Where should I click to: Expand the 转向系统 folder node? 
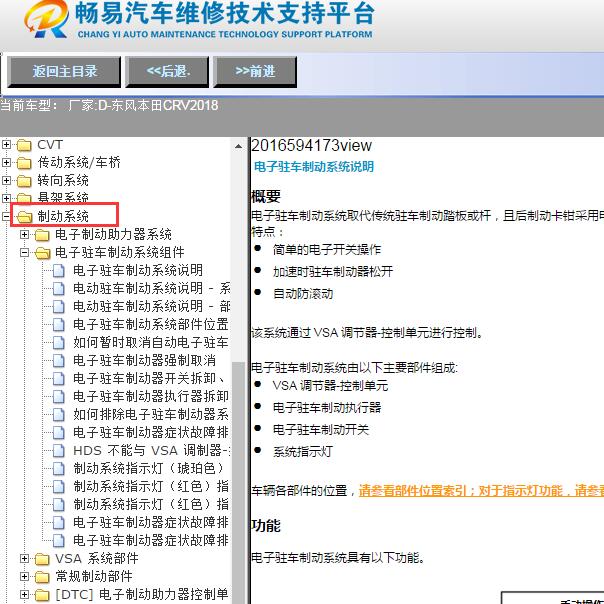pos(6,180)
